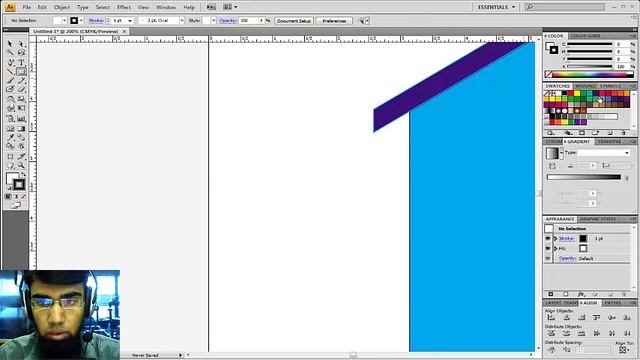This screenshot has width=640, height=360.
Task: Select the Eraser tool
Action: [21, 89]
